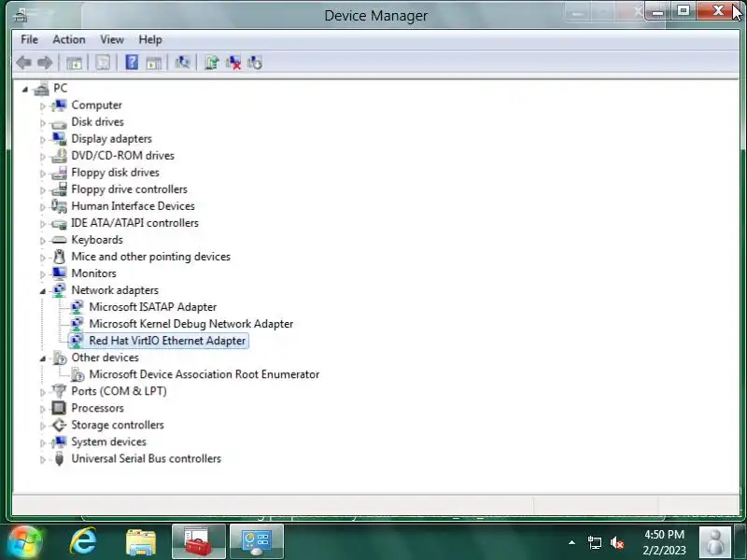The height and width of the screenshot is (560, 747).
Task: Expand the Disk drives category
Action: (42, 123)
